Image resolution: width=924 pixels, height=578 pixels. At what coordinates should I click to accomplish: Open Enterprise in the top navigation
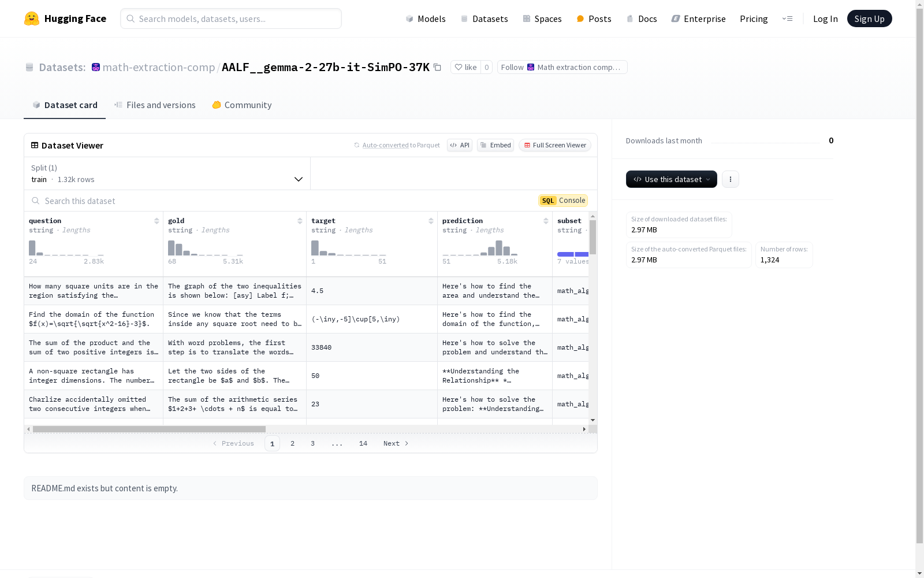(698, 18)
